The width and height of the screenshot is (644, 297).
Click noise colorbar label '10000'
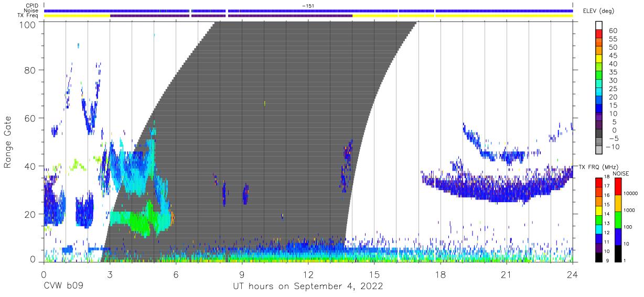tap(631, 193)
